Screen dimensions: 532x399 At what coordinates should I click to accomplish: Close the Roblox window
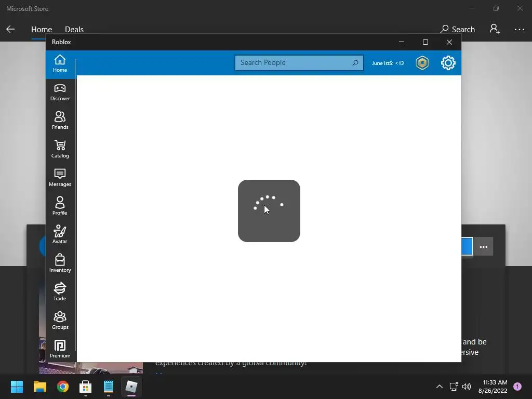pyautogui.click(x=449, y=42)
